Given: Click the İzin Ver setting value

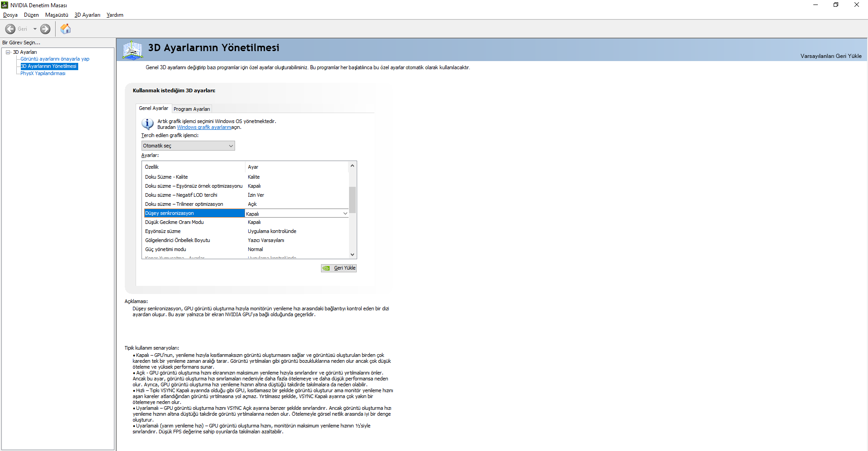Looking at the screenshot, I should pos(256,195).
